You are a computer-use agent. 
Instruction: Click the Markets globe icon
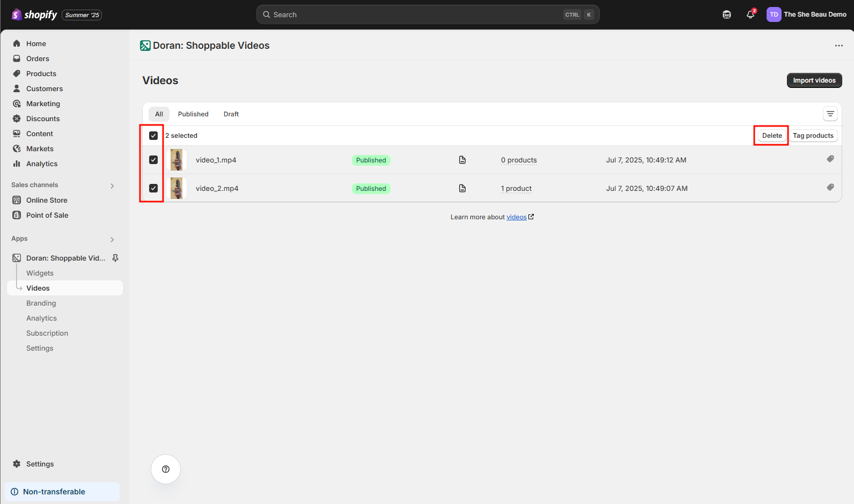[17, 149]
